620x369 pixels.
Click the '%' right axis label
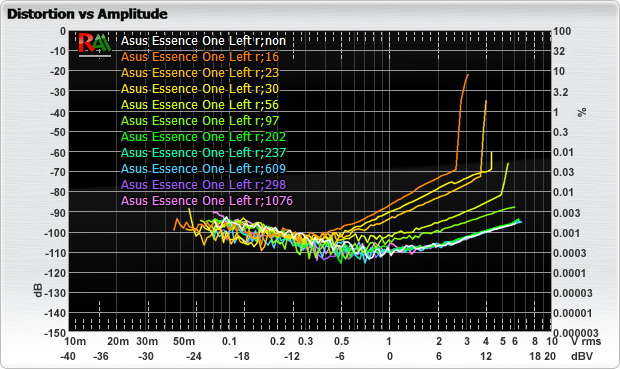coord(582,112)
